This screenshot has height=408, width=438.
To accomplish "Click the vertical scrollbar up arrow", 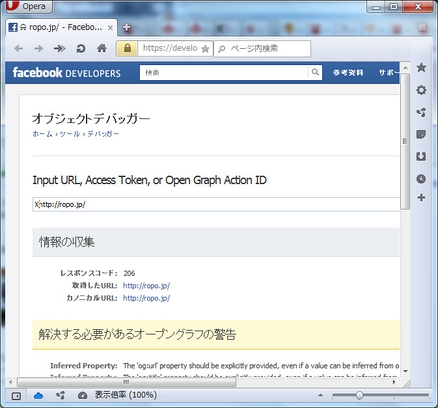I will [x=405, y=68].
